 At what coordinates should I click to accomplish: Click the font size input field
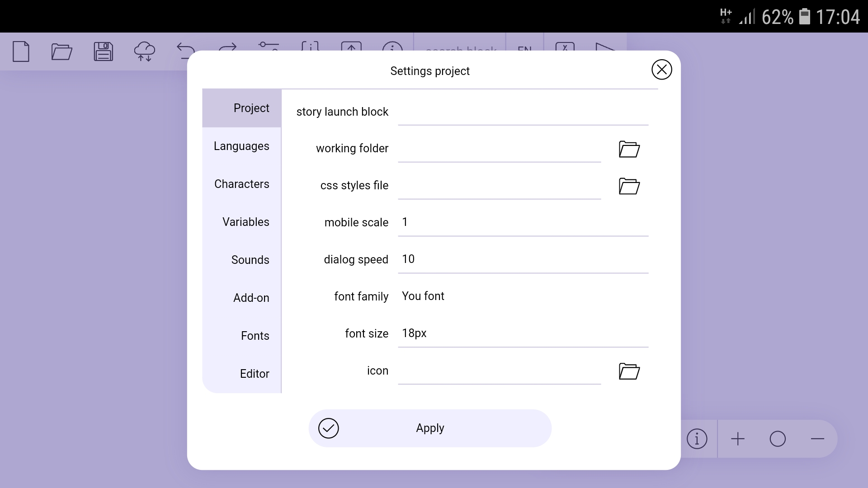[523, 333]
